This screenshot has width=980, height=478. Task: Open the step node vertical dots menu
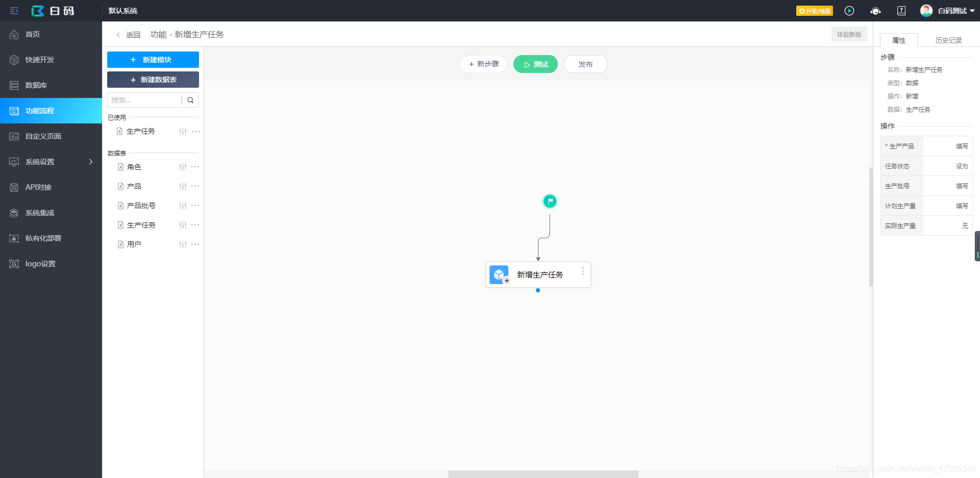583,271
